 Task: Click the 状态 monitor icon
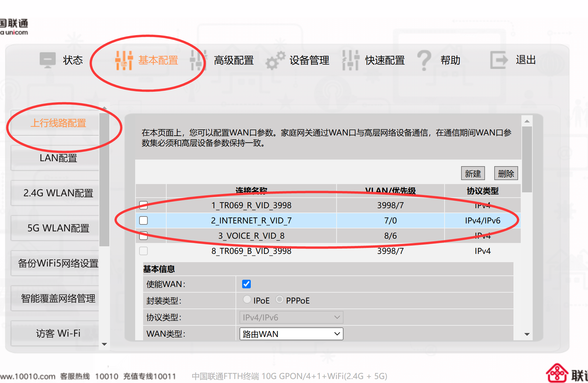click(47, 60)
